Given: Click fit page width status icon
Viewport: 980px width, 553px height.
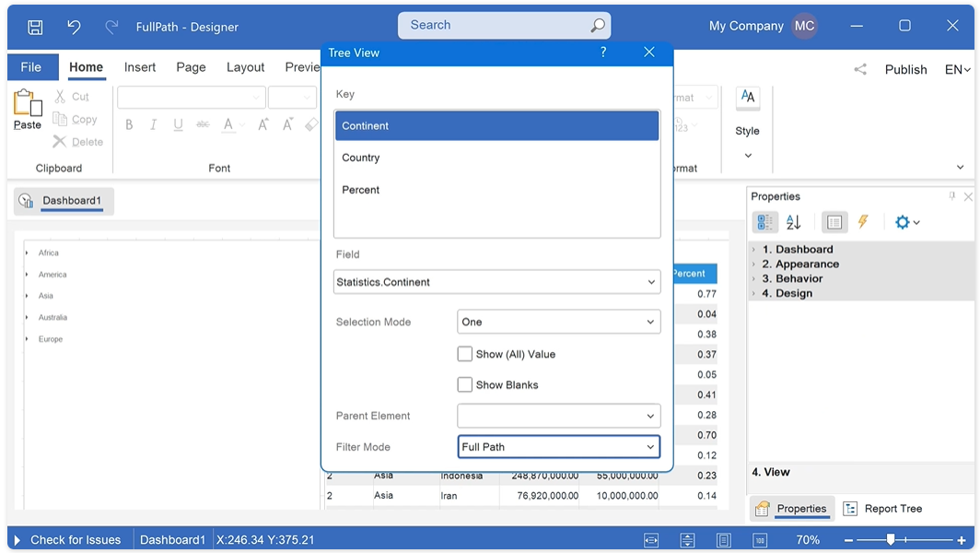Looking at the screenshot, I should point(651,540).
